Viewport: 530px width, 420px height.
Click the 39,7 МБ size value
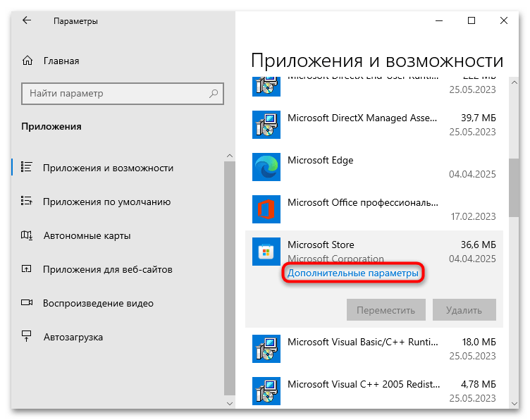[479, 118]
